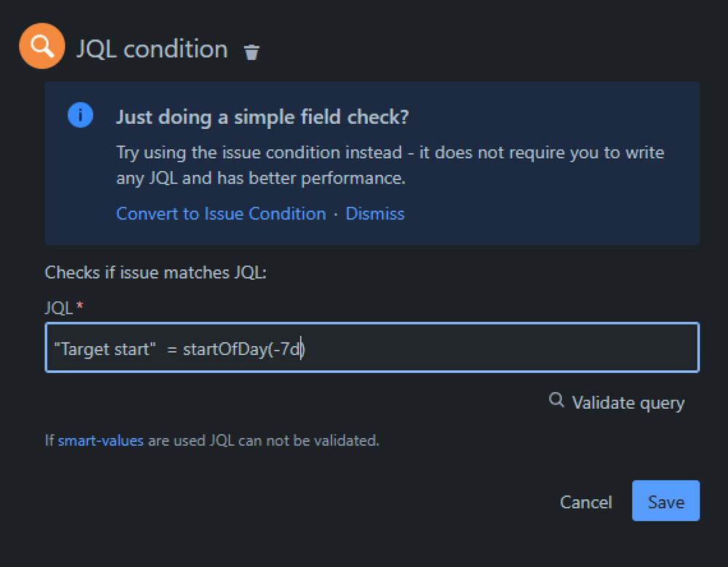Click the blue info circle icon
The height and width of the screenshot is (567, 728).
(80, 115)
